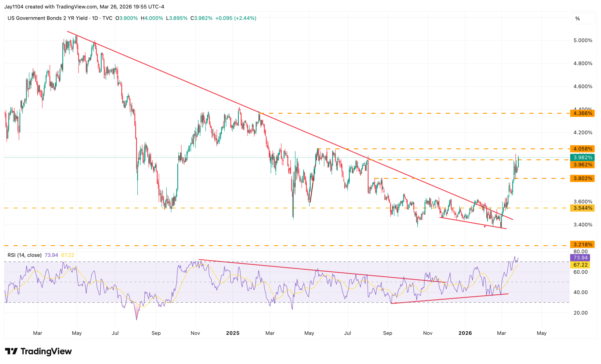Select the 4.366% orange price label
601x364 pixels.
(x=582, y=113)
